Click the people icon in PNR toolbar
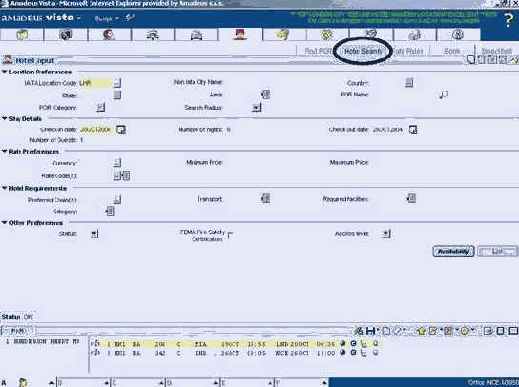Image resolution: width=519 pixels, height=387 pixels. 359,331
